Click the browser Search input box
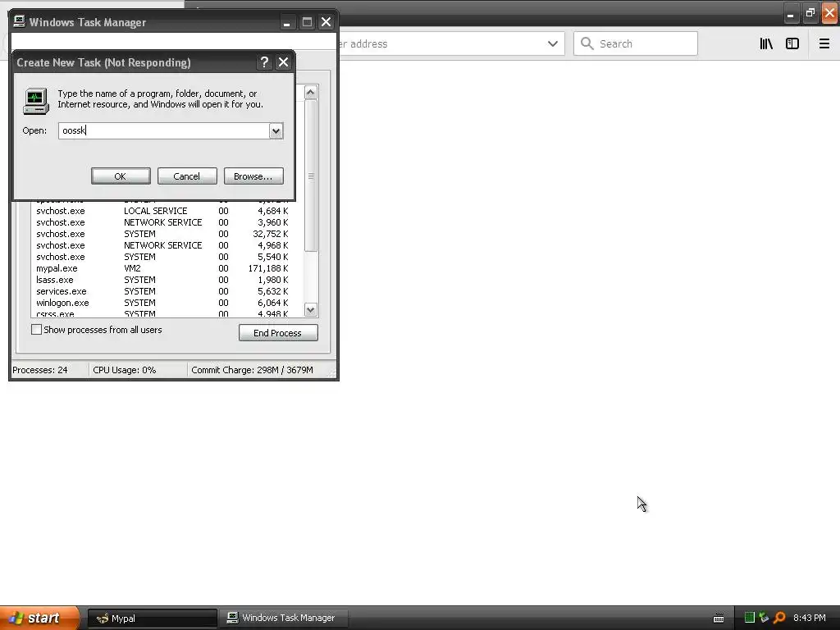This screenshot has width=840, height=630. (x=636, y=43)
